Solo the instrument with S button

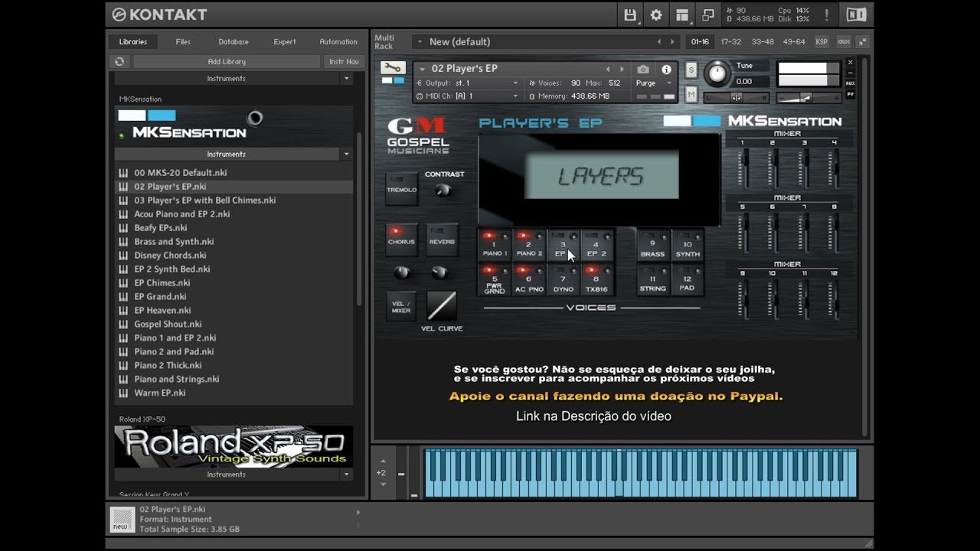[x=691, y=70]
